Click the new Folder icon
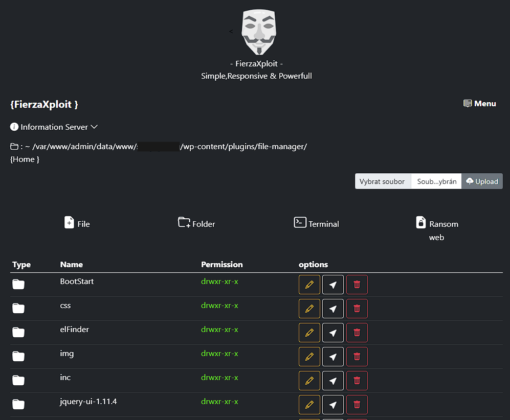This screenshot has width=510, height=420. click(x=184, y=223)
